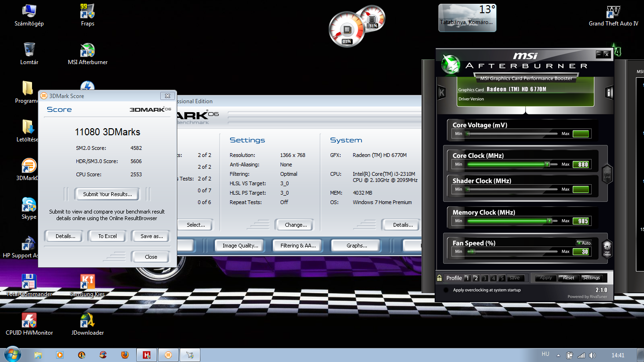
Task: Open Filtering & AA in 3DMark06
Action: tap(298, 246)
